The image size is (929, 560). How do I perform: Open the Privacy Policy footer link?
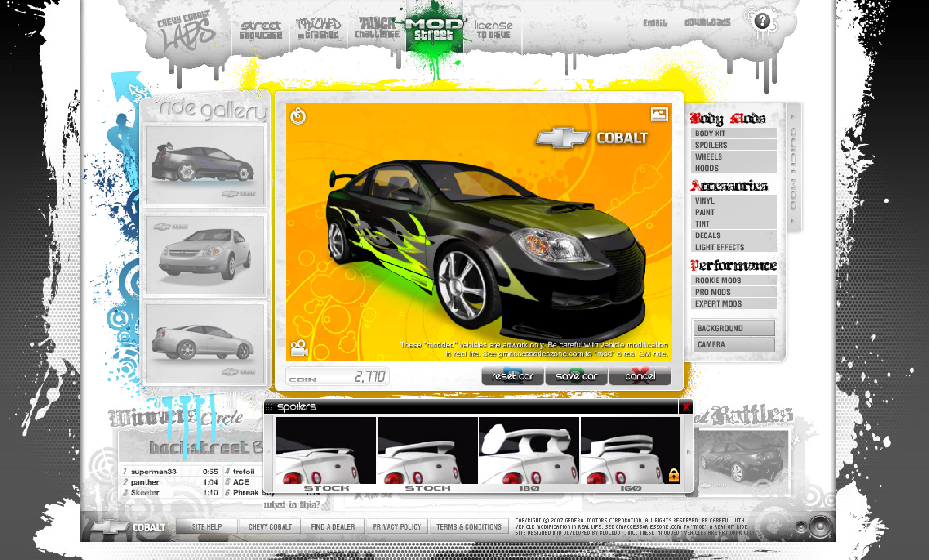tap(397, 527)
